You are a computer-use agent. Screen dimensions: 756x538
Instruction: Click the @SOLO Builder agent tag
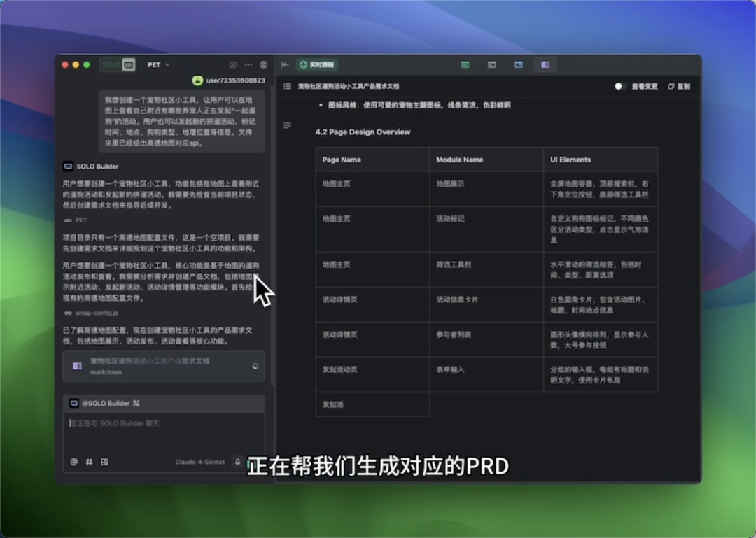point(105,404)
